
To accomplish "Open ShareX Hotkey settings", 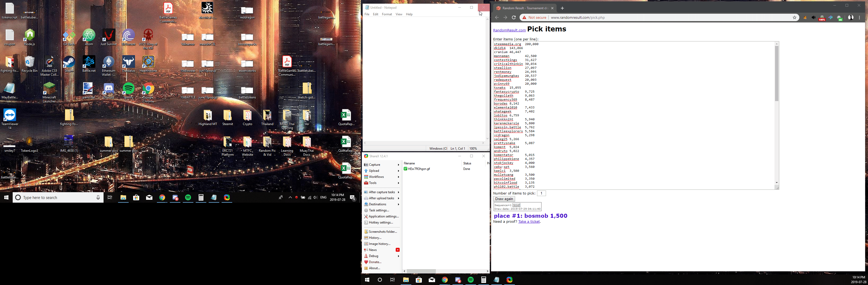I will click(x=381, y=222).
